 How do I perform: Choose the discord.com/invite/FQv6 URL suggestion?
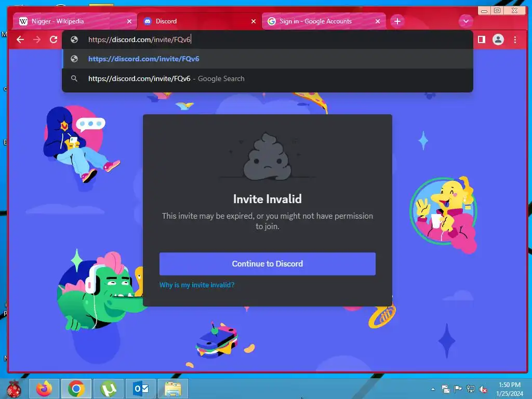click(268, 59)
